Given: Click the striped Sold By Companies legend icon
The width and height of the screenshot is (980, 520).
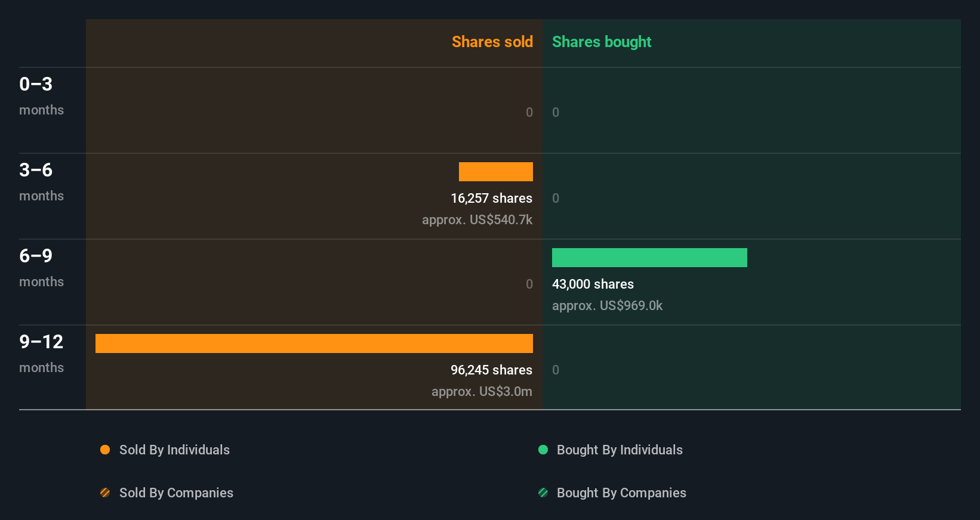Looking at the screenshot, I should [105, 493].
